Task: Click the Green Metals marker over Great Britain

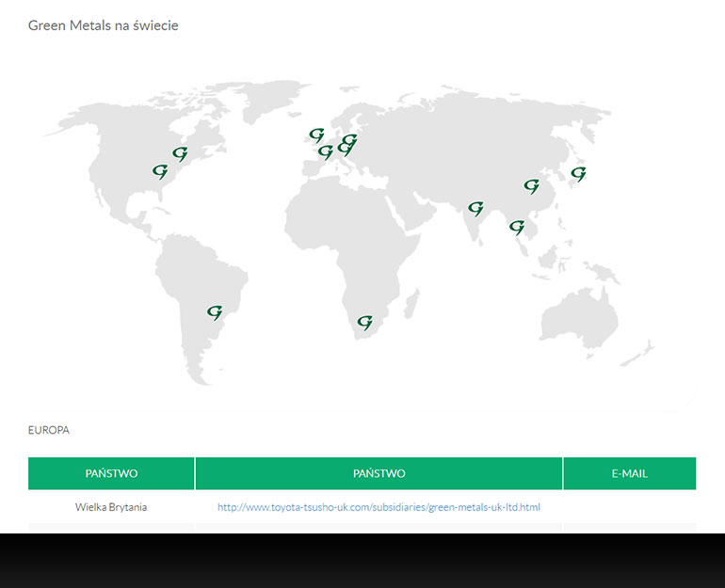Action: coord(316,135)
